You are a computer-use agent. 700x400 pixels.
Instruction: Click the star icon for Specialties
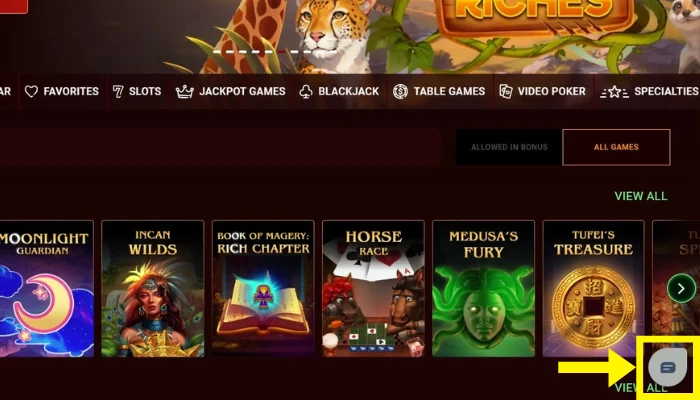(614, 92)
